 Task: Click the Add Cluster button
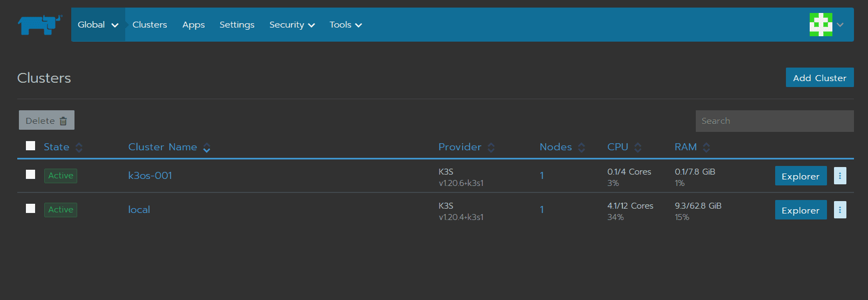point(819,77)
